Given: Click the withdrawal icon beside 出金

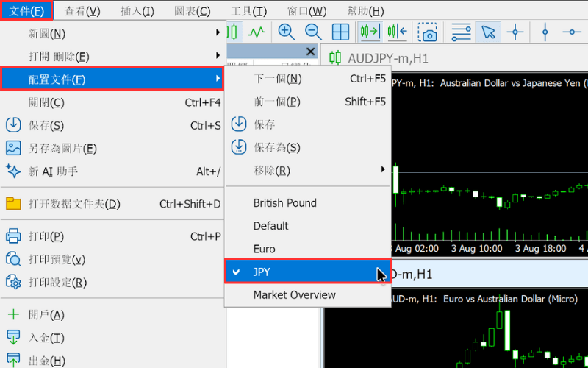Looking at the screenshot, I should tap(13, 360).
